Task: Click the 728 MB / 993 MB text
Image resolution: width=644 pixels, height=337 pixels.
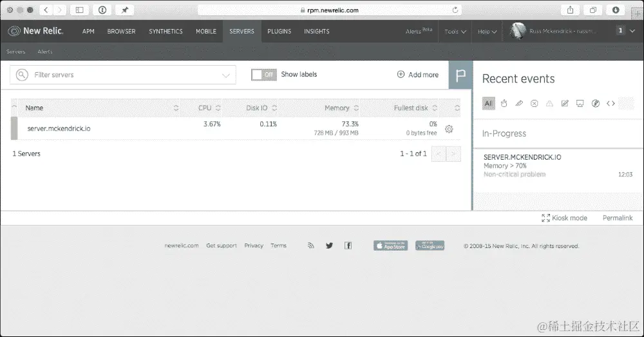Action: pos(336,133)
